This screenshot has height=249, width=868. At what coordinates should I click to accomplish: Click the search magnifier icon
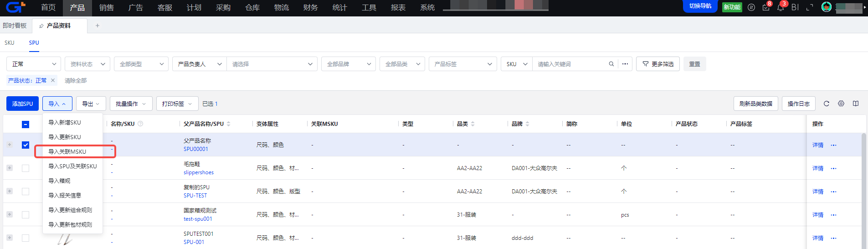611,64
